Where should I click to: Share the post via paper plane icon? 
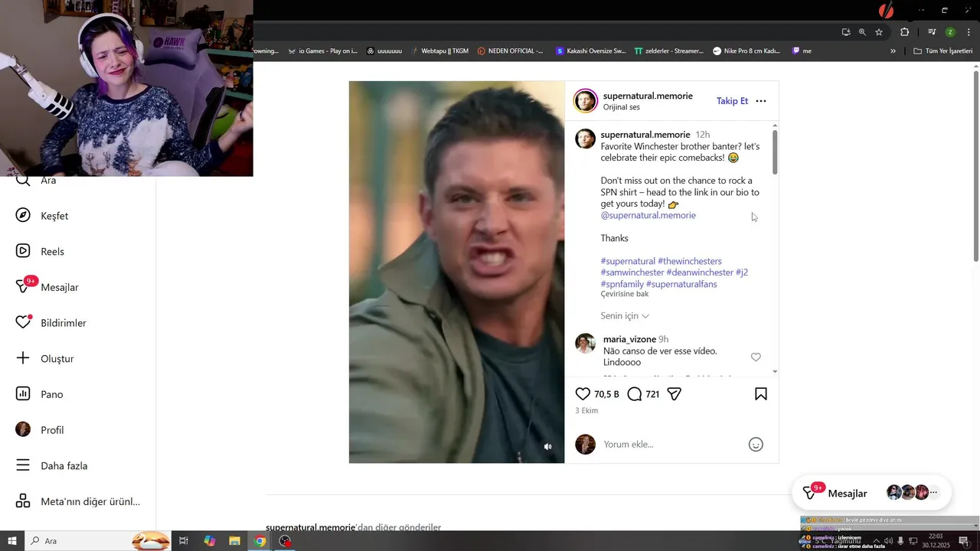click(675, 394)
